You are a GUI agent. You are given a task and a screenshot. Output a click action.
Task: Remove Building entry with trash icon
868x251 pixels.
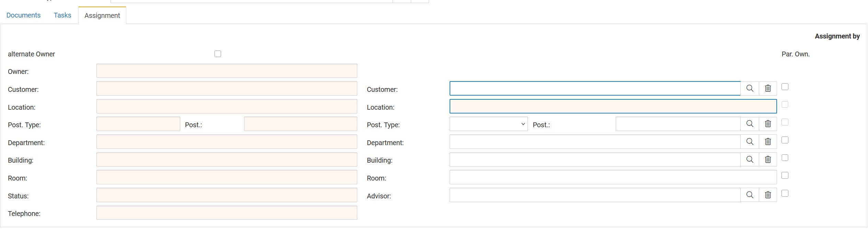[x=768, y=160]
